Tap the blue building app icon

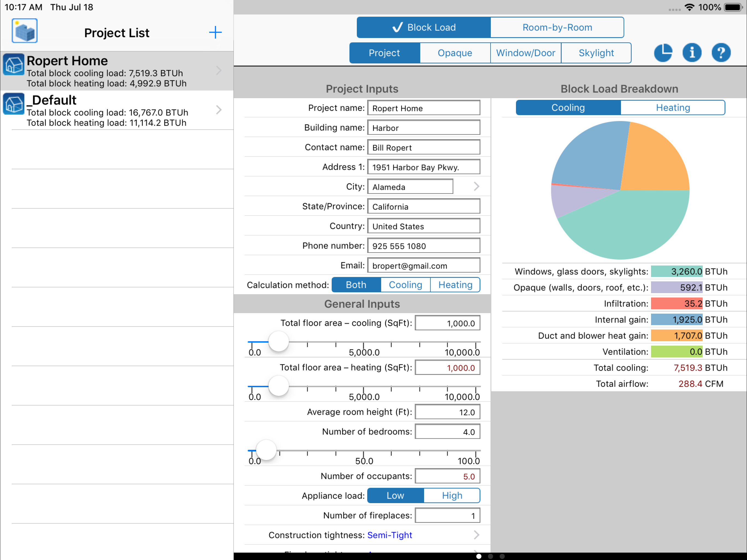pos(24,31)
